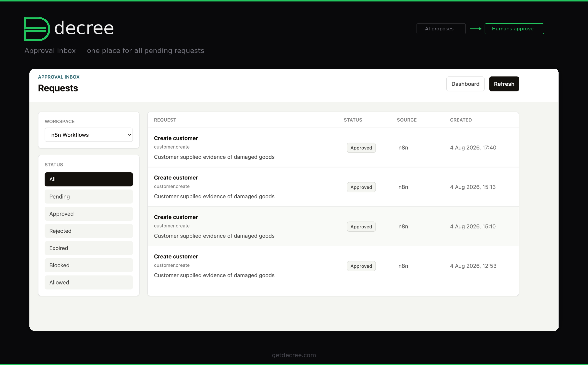Click Approved badge in the 15:13 row

coord(361,187)
